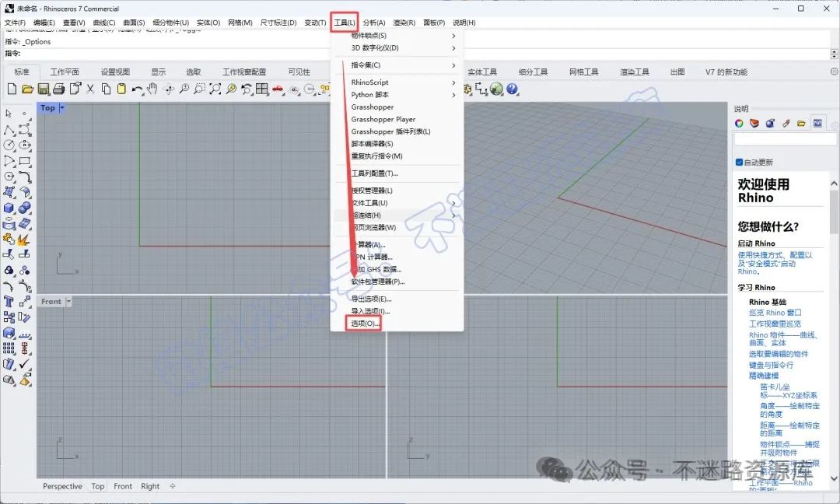840x504 pixels.
Task: Open the 巡览 Rhino 窗口 help link
Action: point(775,312)
